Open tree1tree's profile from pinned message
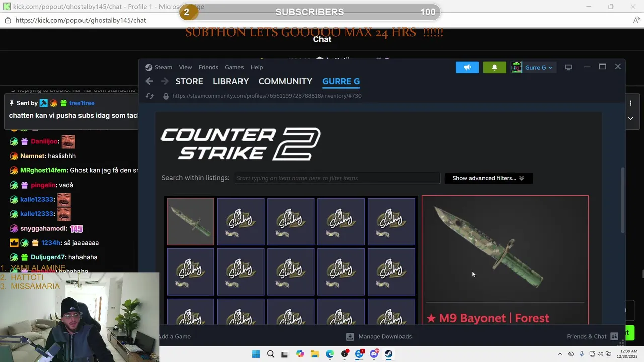The height and width of the screenshot is (362, 644). point(82,103)
